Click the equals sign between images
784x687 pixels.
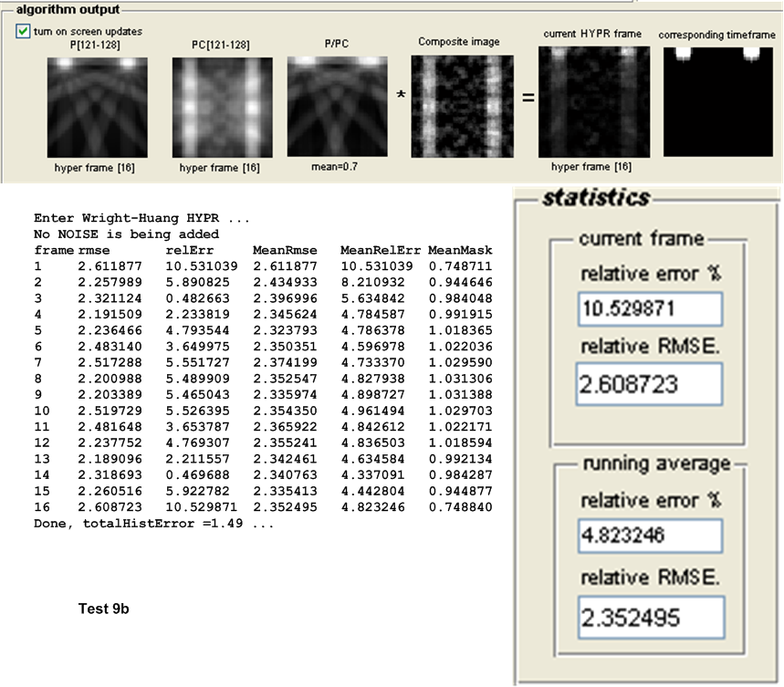point(528,96)
